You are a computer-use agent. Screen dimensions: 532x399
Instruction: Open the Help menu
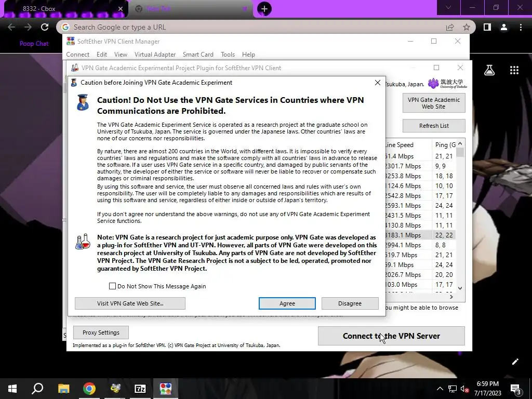[x=248, y=54]
